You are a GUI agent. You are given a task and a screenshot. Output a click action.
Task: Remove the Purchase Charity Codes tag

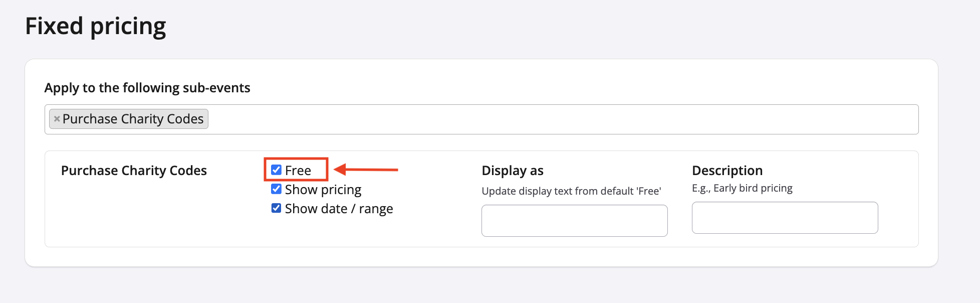click(x=57, y=119)
